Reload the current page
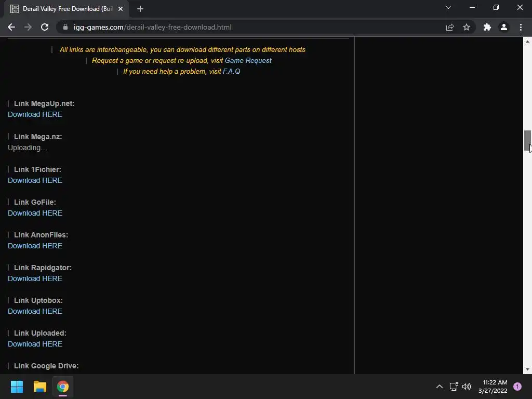This screenshot has width=532, height=399. pos(45,27)
